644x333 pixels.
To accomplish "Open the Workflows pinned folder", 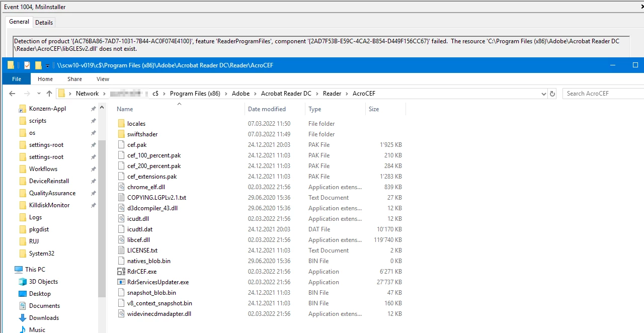I will [43, 169].
